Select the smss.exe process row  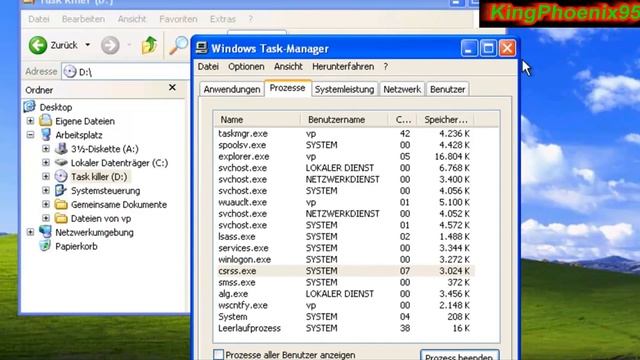tap(344, 282)
